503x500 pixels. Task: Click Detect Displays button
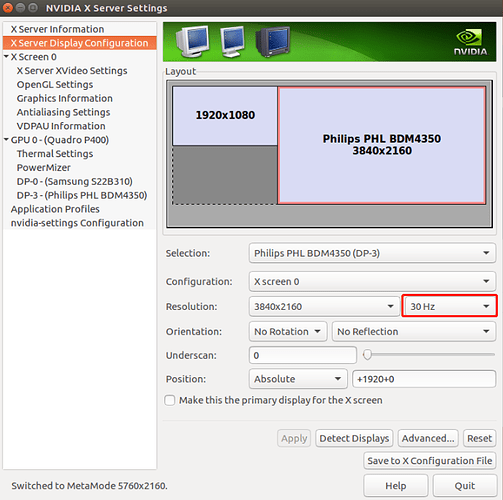[x=354, y=438]
